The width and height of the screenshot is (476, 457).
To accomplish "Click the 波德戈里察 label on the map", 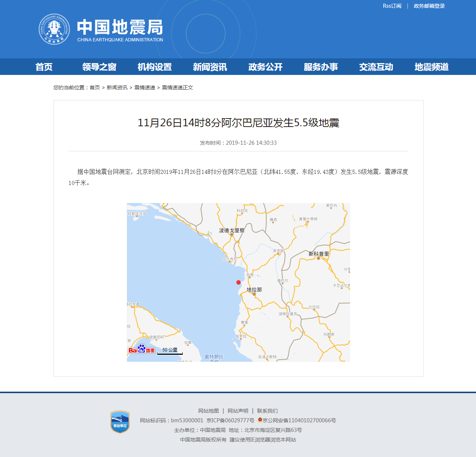I will pyautogui.click(x=232, y=230).
